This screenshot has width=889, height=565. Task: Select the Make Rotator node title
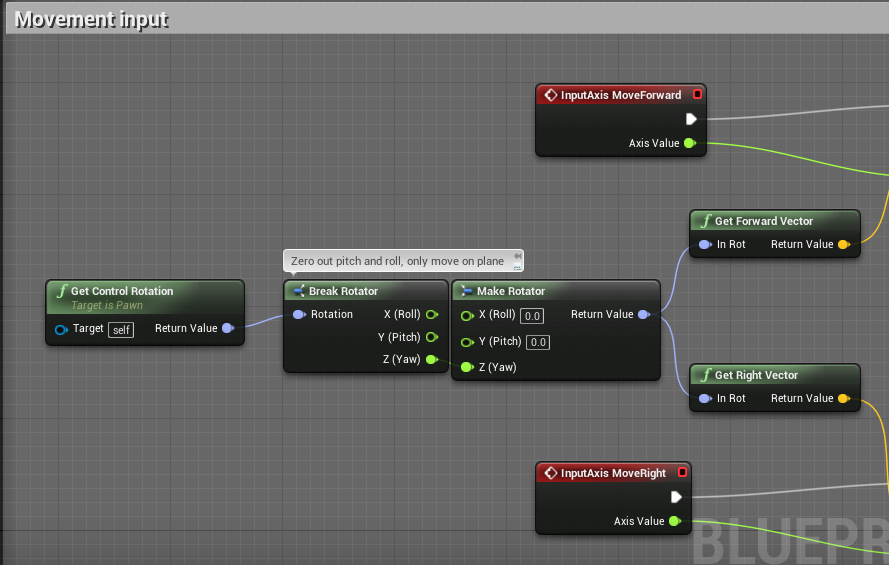[510, 291]
